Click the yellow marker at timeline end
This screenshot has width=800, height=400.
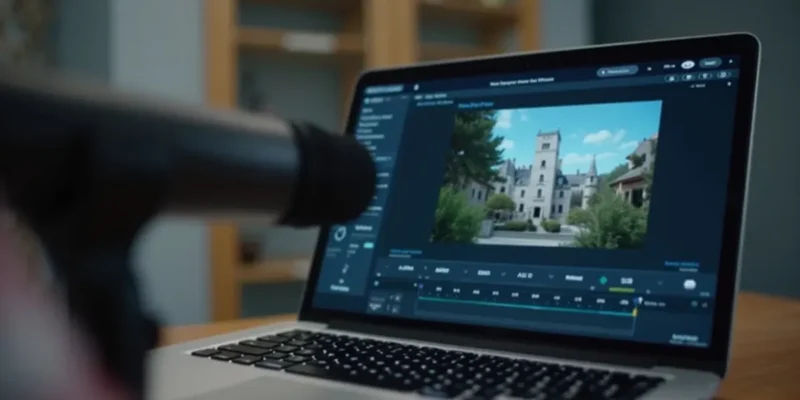click(635, 312)
